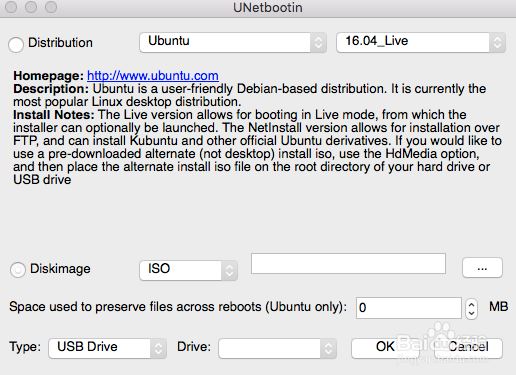This screenshot has height=375, width=516.
Task: Close the UNetbootin window
Action: coord(11,7)
